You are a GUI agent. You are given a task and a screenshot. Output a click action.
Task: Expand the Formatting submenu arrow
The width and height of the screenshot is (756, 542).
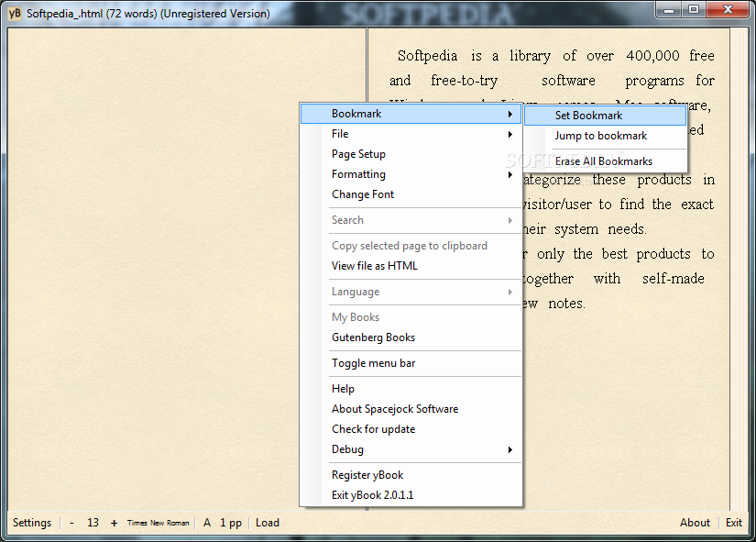510,175
